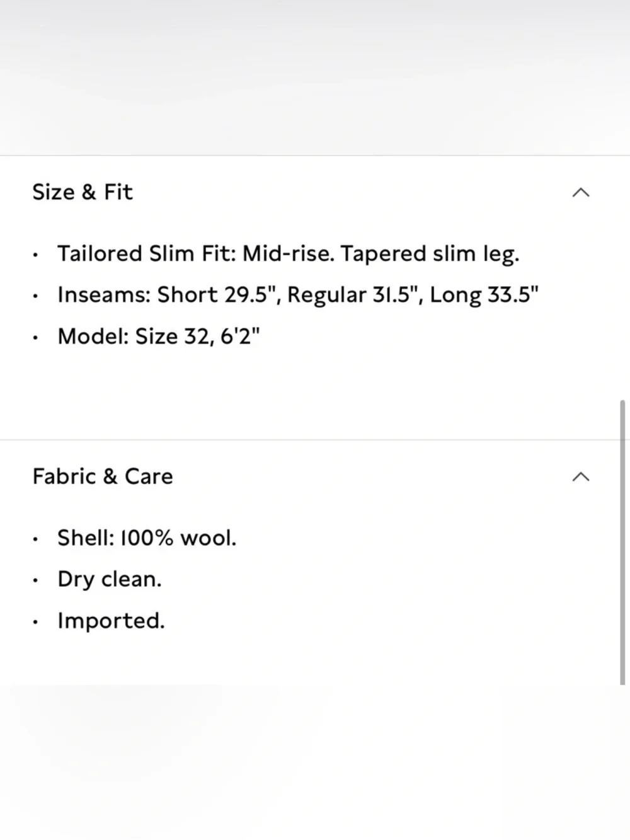Select the Tailored Slim Fit text
Viewport: 630px width, 840px height.
(x=147, y=253)
